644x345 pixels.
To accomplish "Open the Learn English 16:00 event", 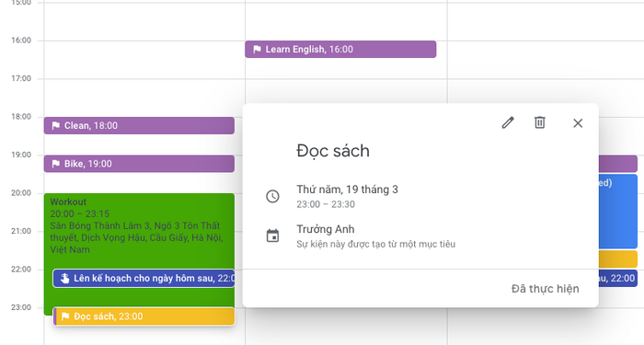I will pyautogui.click(x=340, y=50).
